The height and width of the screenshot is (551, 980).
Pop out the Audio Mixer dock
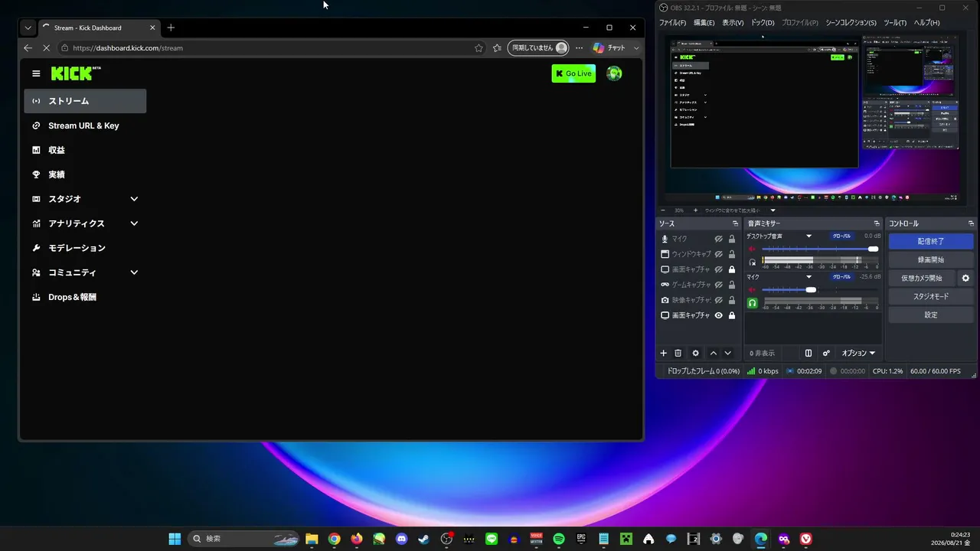click(x=877, y=223)
